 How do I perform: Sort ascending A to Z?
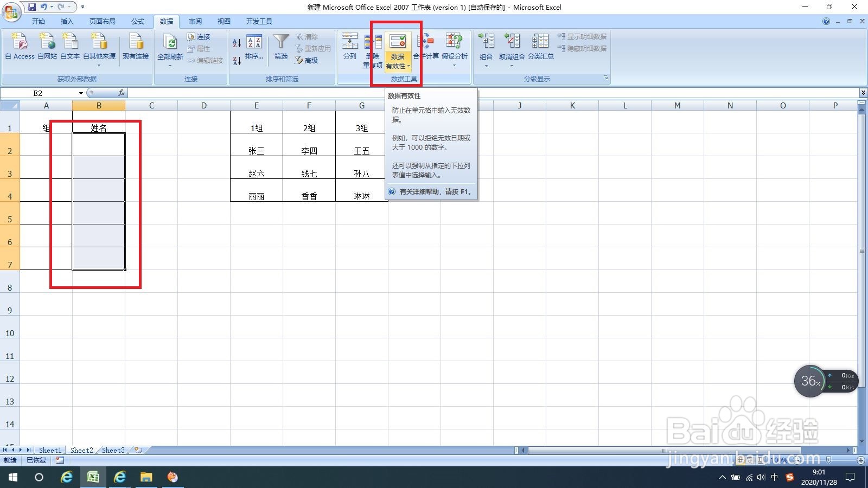click(x=237, y=43)
